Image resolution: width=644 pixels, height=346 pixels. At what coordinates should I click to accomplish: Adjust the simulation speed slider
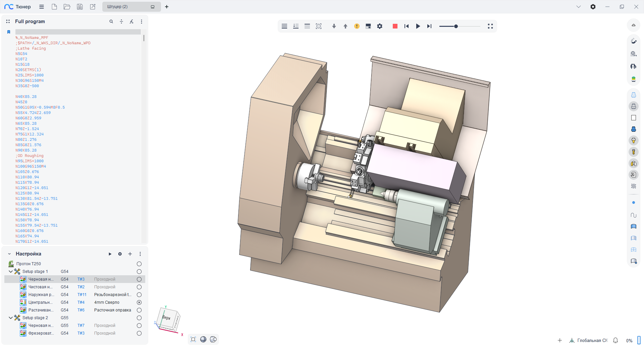pyautogui.click(x=456, y=26)
